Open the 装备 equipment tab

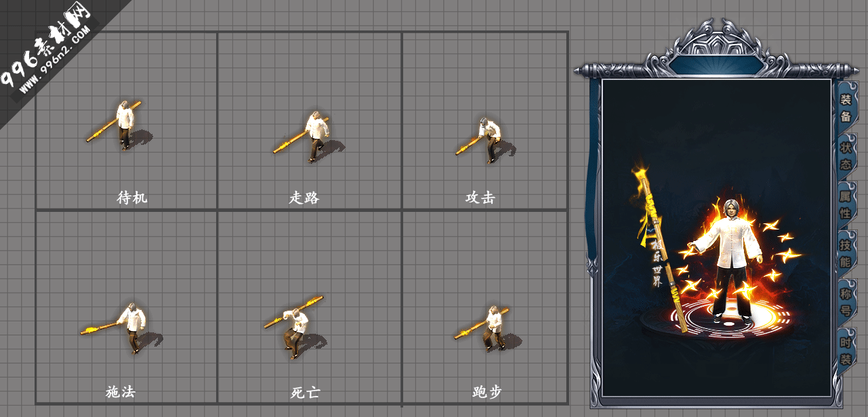coord(846,108)
